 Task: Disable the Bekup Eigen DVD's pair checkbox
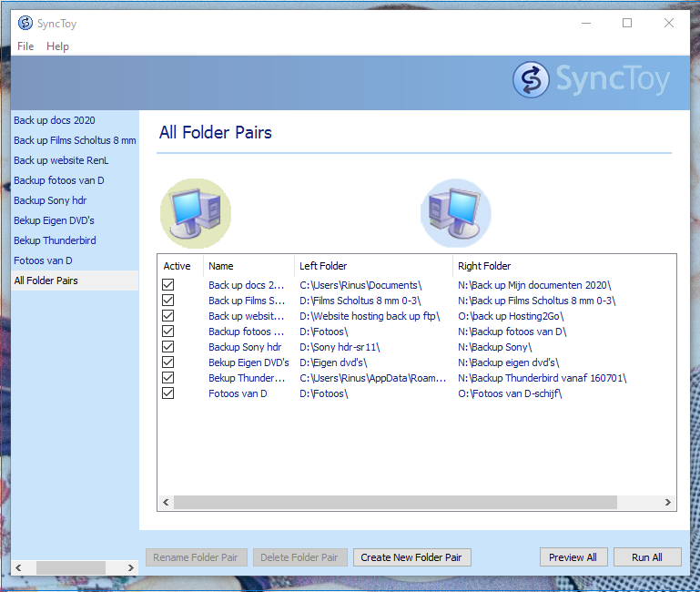[167, 362]
